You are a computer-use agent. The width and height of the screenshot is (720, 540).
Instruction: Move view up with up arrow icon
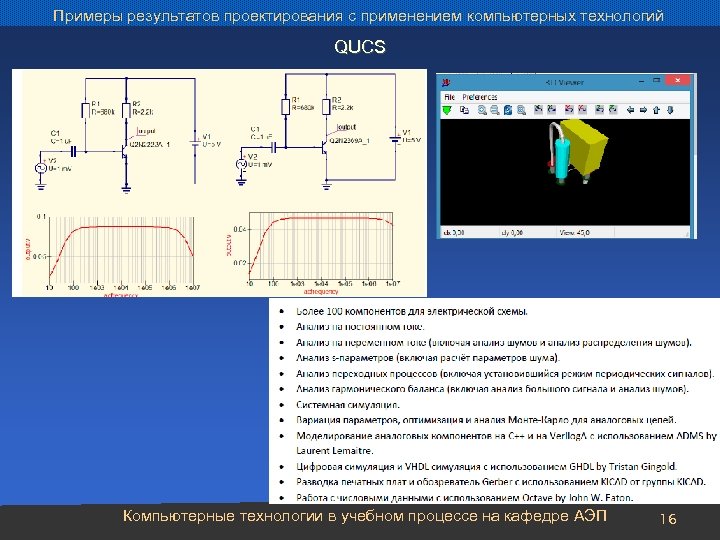[657, 110]
